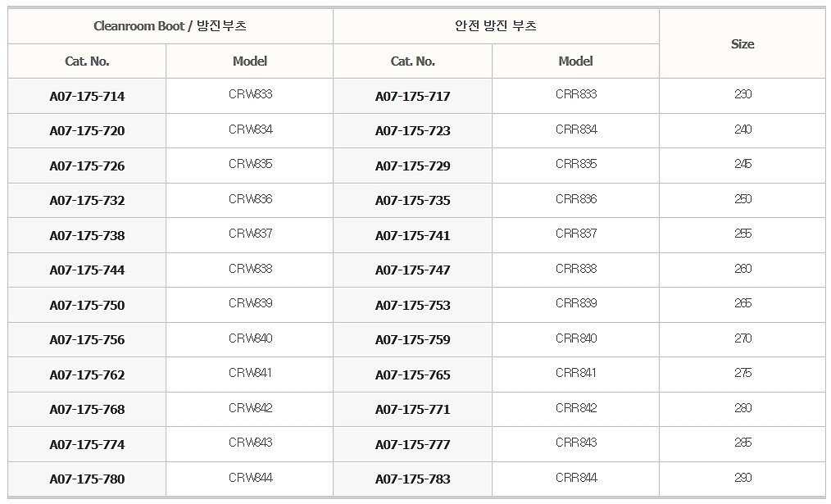Screen dimensions: 831x504
Task: Select model CRR839 cell
Action: [576, 303]
